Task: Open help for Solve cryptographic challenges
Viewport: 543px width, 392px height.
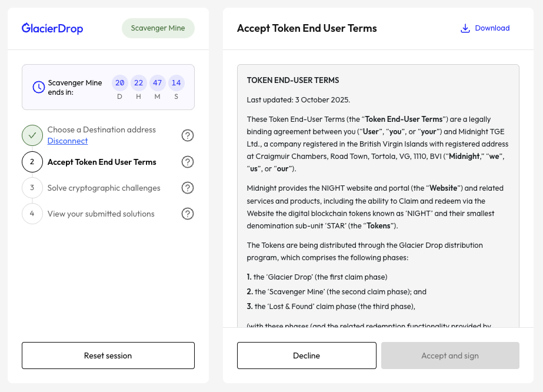Action: [x=188, y=188]
